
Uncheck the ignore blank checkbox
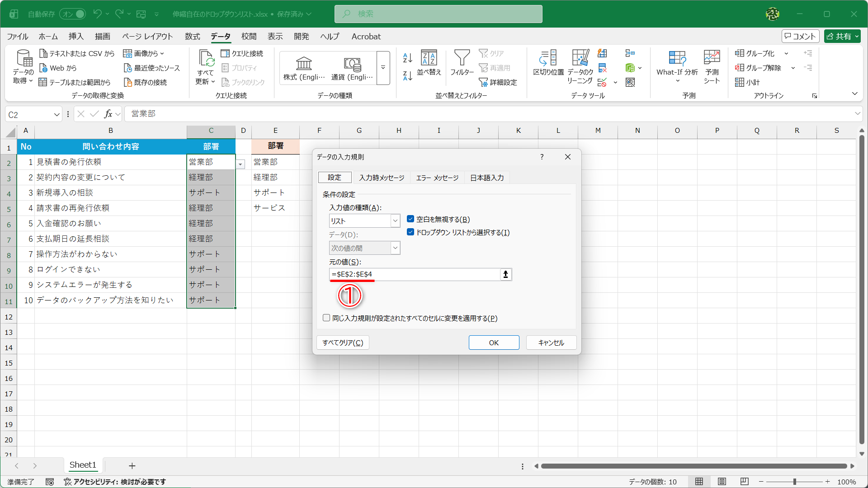[410, 219]
